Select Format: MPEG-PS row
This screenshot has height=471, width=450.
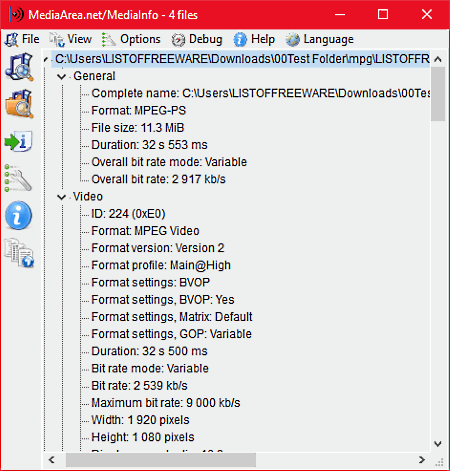pyautogui.click(x=138, y=111)
